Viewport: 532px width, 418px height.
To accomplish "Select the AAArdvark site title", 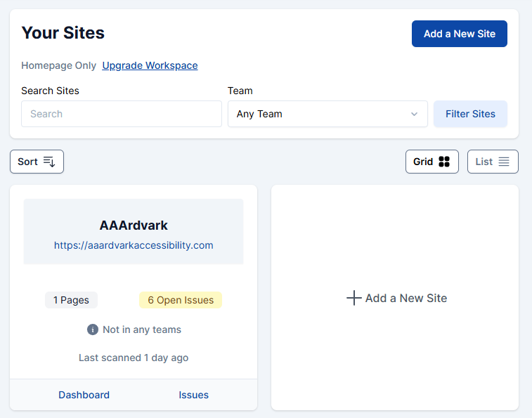I will 134,226.
